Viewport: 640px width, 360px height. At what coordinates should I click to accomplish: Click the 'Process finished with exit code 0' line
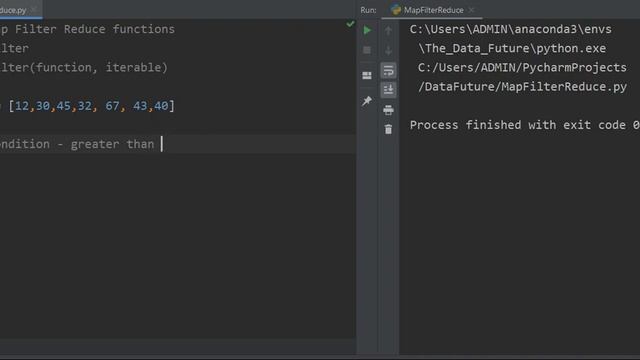pos(524,125)
